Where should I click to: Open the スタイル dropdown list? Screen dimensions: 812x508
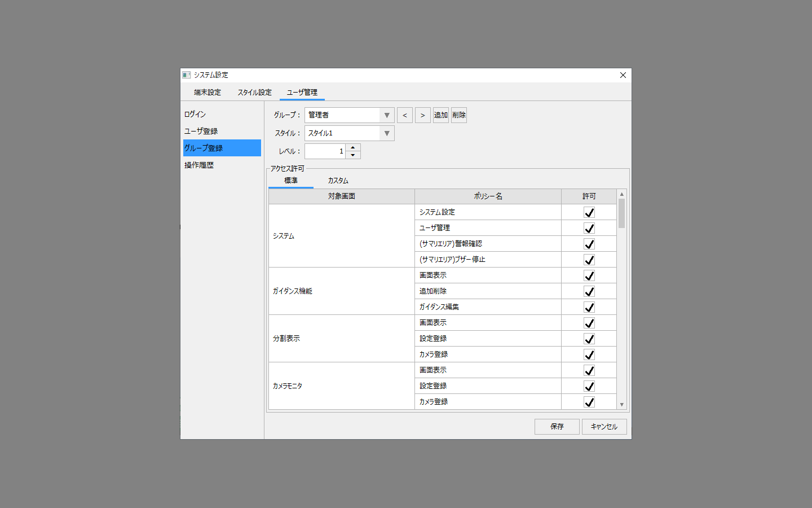(387, 133)
